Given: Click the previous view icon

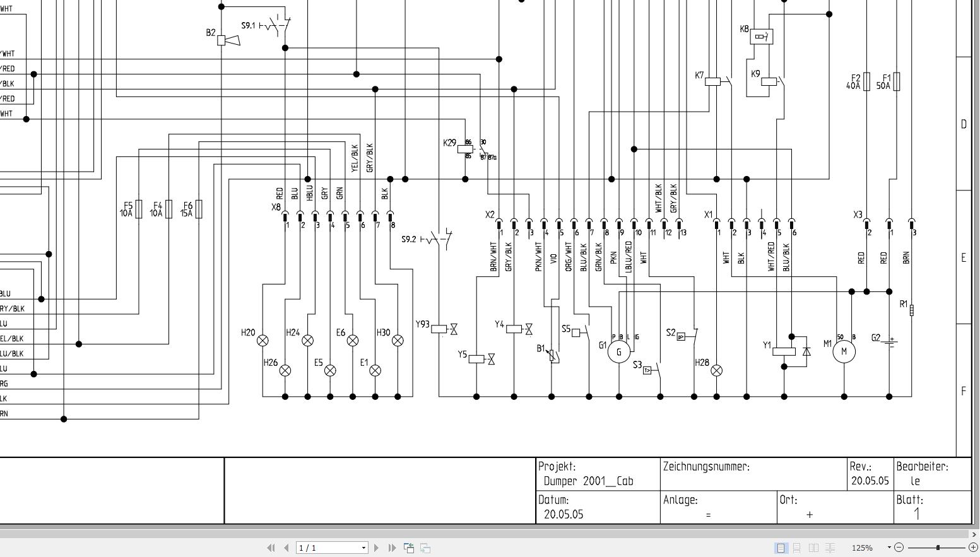Looking at the screenshot, I should click(x=409, y=548).
